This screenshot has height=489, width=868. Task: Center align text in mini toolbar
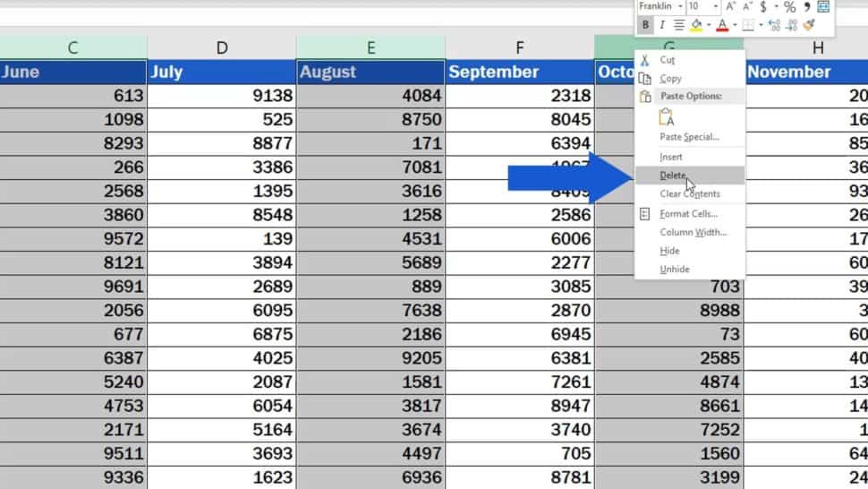point(678,25)
